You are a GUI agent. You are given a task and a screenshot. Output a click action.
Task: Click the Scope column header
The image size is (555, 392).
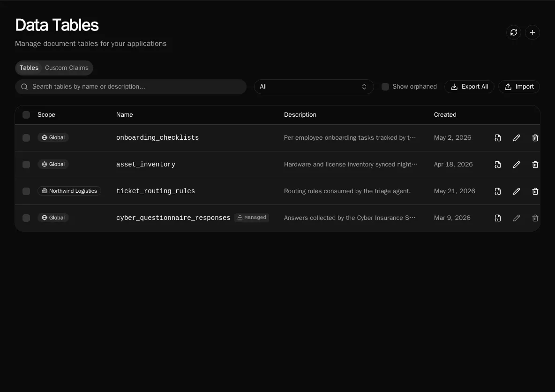(46, 115)
